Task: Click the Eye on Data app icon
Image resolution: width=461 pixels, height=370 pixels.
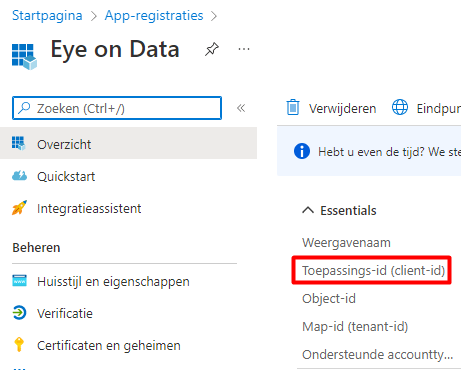Action: (x=24, y=56)
